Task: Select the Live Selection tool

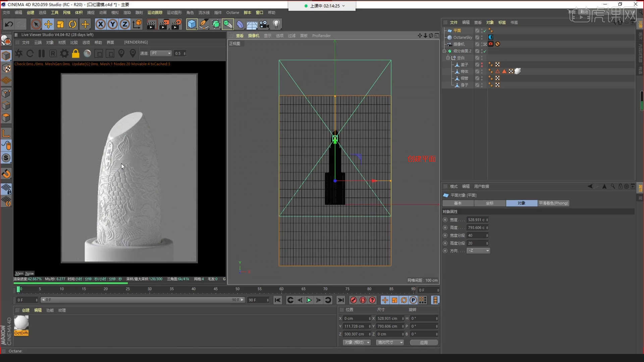Action: point(36,24)
